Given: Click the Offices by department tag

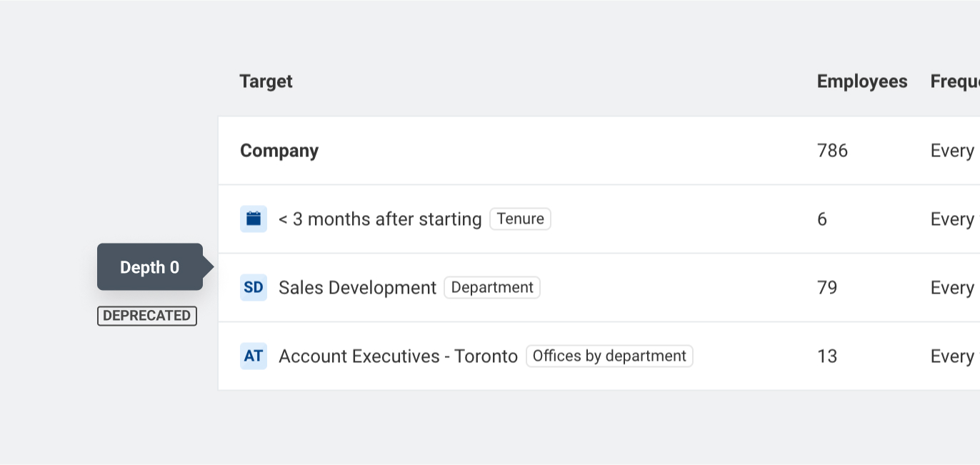Looking at the screenshot, I should click(609, 356).
